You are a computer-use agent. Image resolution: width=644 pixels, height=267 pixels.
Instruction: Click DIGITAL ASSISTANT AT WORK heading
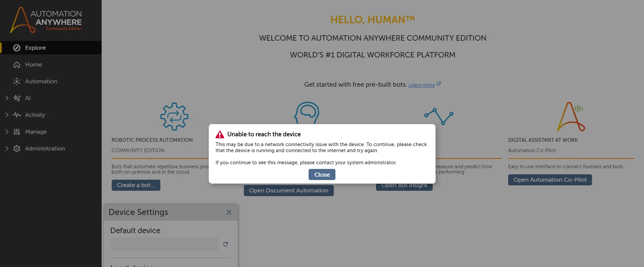click(543, 140)
